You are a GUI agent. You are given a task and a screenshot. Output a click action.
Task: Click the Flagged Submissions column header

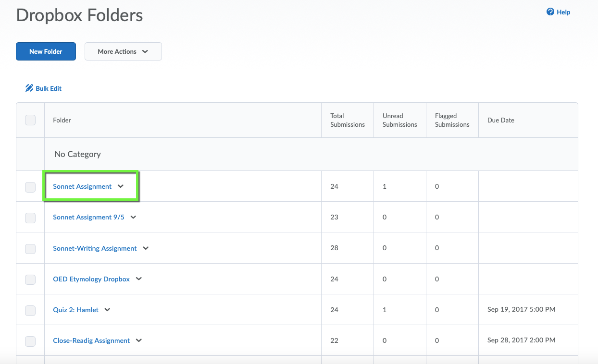pyautogui.click(x=452, y=120)
